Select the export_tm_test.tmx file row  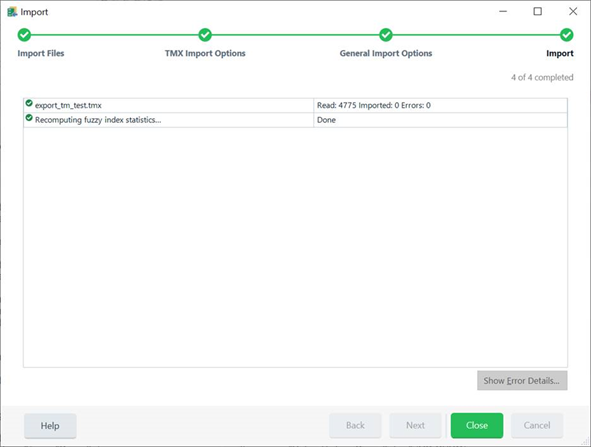pyautogui.click(x=295, y=105)
